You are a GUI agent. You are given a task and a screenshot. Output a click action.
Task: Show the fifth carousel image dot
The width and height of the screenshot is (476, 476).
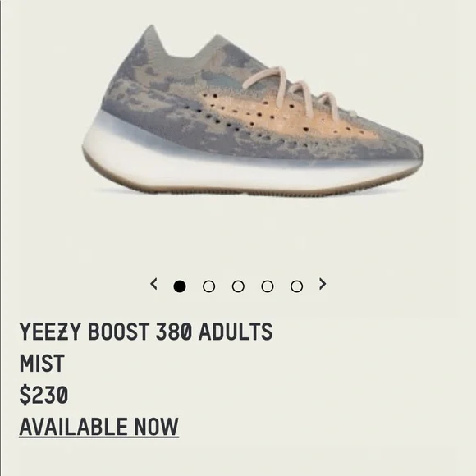tap(296, 286)
